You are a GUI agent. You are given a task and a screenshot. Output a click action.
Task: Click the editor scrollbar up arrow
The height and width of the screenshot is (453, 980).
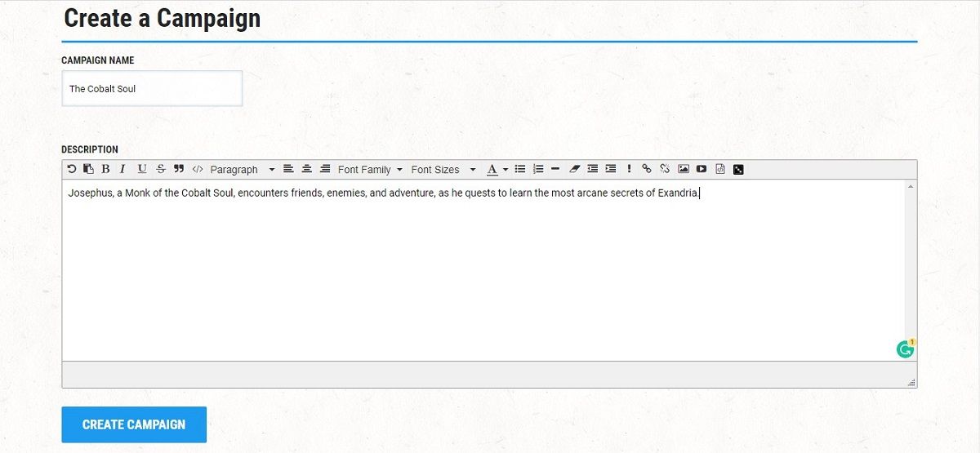click(911, 186)
